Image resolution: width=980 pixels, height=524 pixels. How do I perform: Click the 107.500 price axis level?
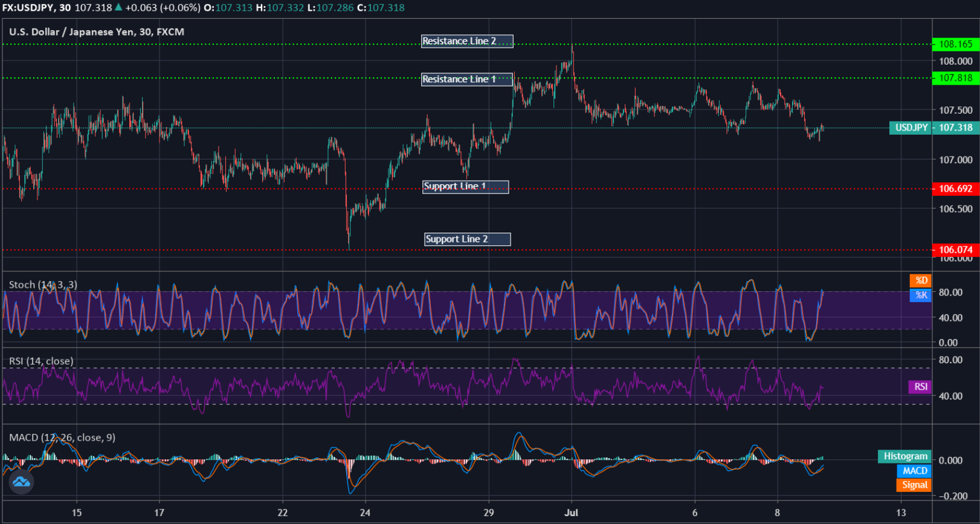[x=956, y=111]
